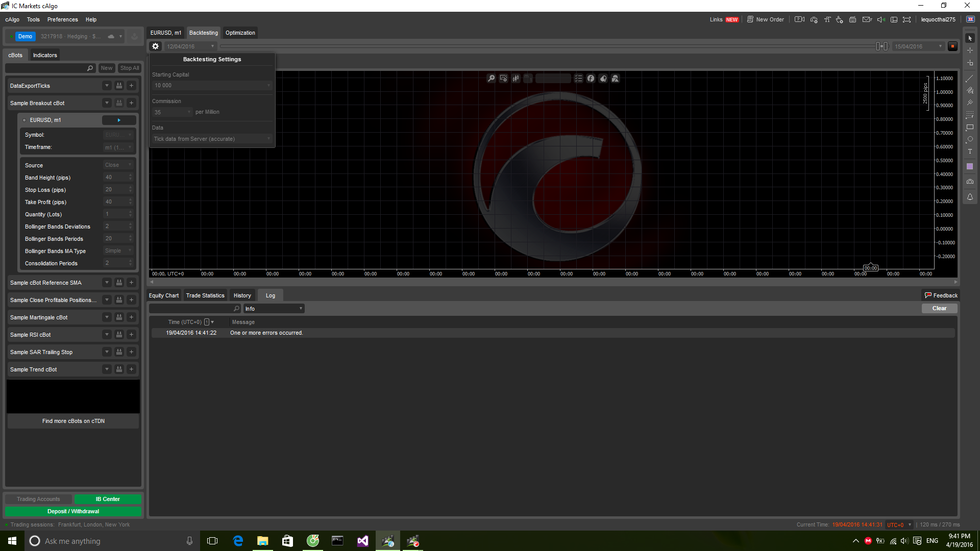Open Find more cBots on cTDN link
The height and width of the screenshot is (551, 980).
tap(73, 421)
